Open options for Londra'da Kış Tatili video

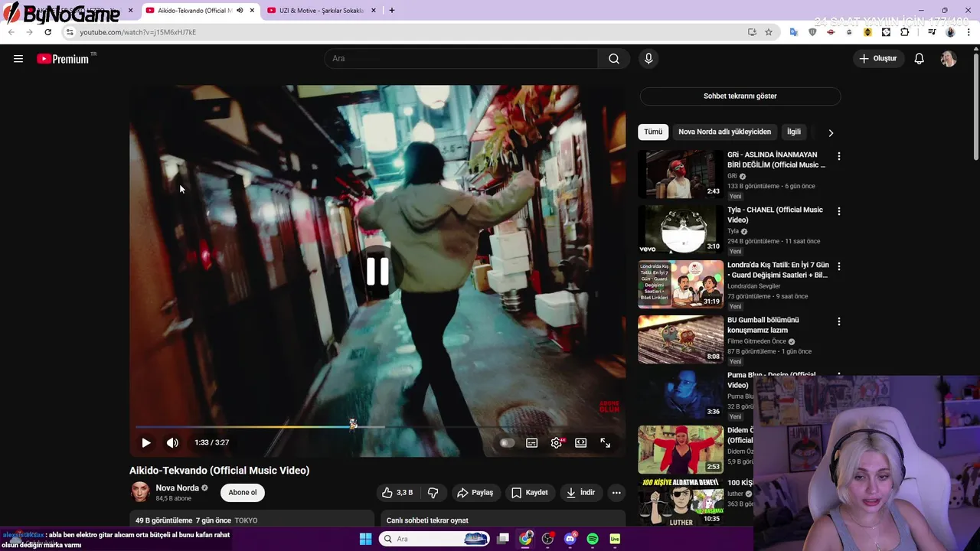click(839, 266)
